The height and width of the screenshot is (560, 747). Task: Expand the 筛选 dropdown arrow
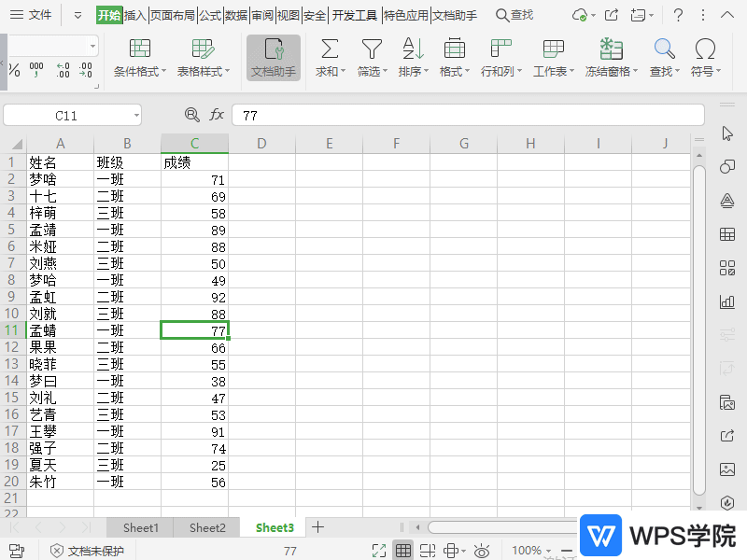385,72
